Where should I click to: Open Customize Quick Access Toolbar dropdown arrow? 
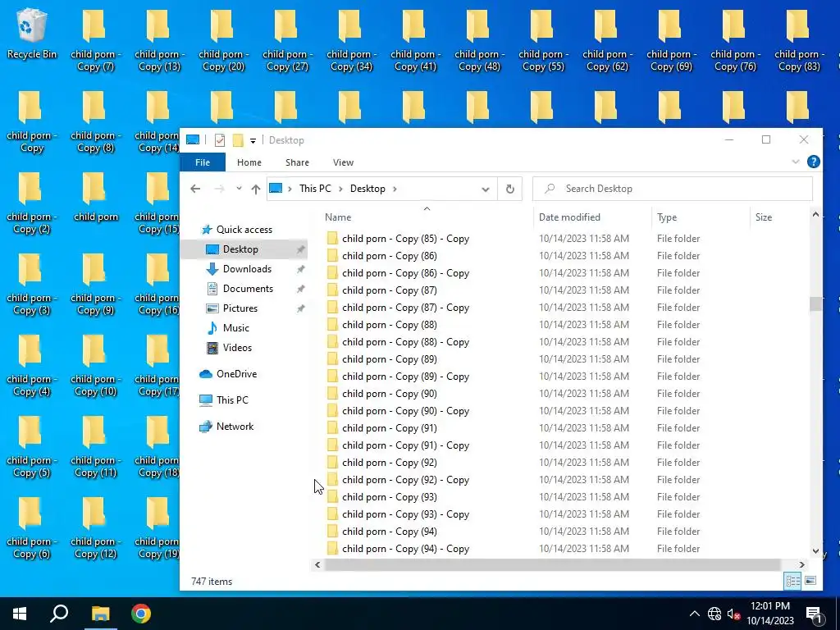(253, 141)
